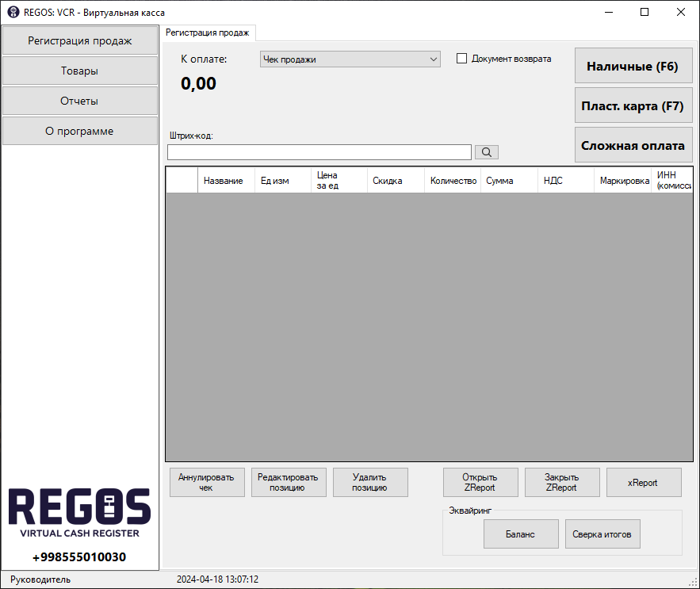Click the REGOS app icon in title bar
Image resolution: width=700 pixels, height=589 pixels.
click(13, 13)
